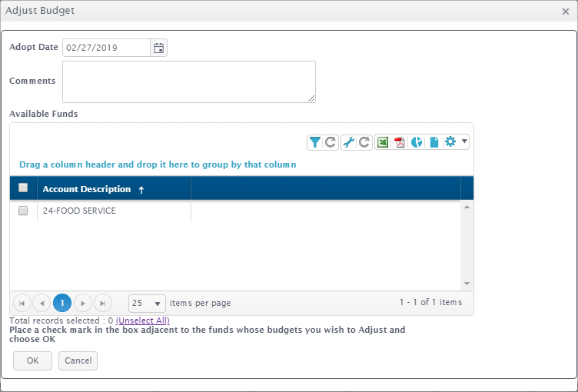578x392 pixels.
Task: Open the items per page dropdown
Action: (x=147, y=304)
